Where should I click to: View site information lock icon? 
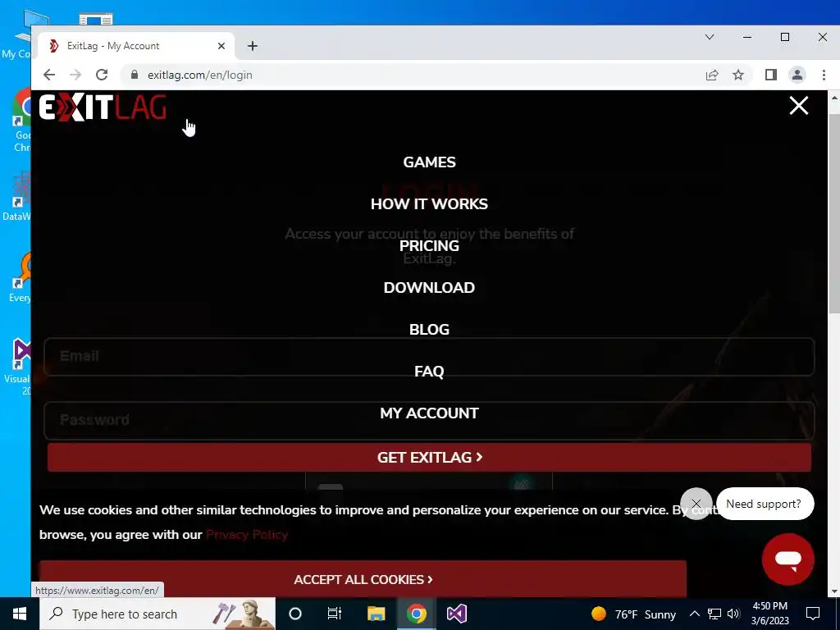[135, 75]
